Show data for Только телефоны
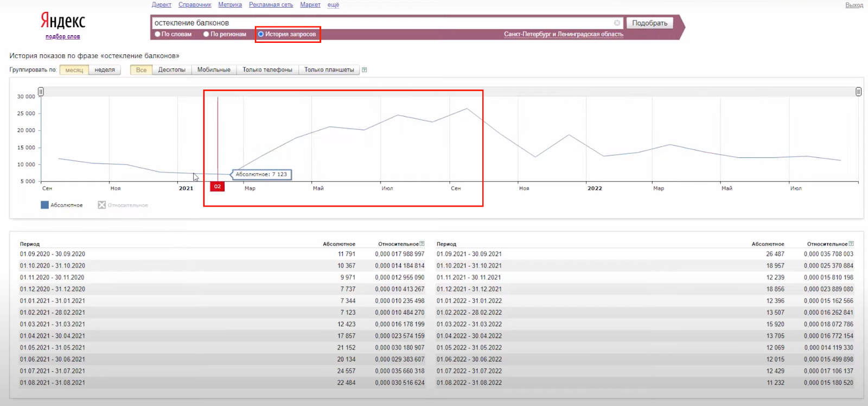 pos(267,70)
